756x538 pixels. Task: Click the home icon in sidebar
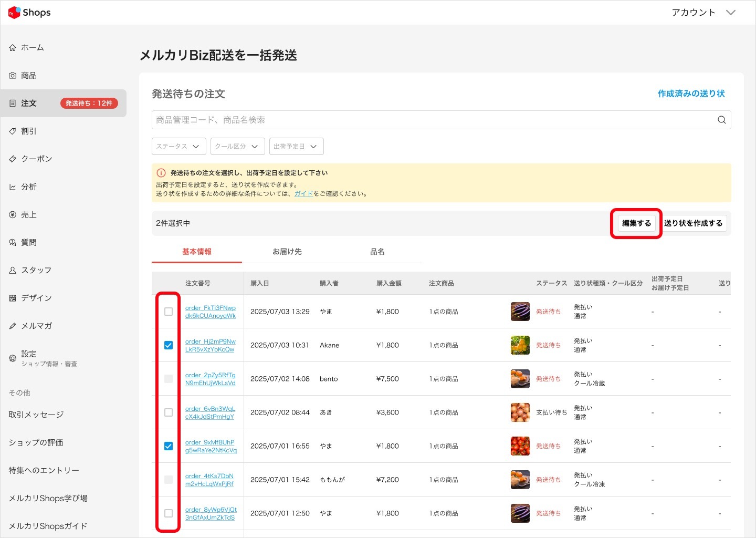pyautogui.click(x=13, y=48)
